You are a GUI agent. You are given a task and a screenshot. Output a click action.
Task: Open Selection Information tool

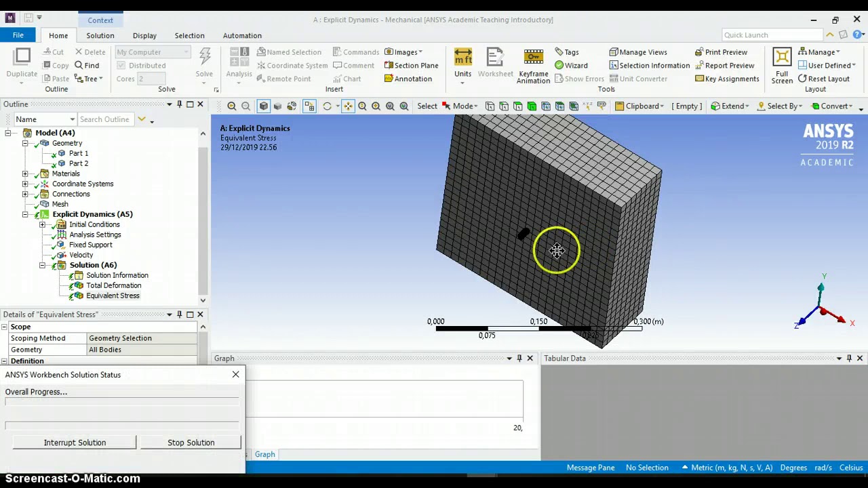click(649, 66)
